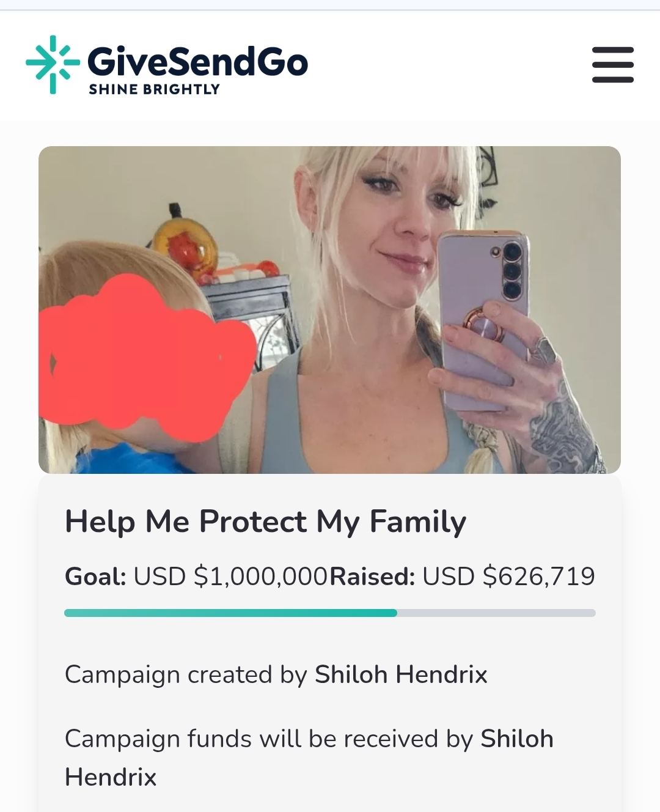The height and width of the screenshot is (812, 660).
Task: Click the teal filled part of progress bar
Action: (230, 613)
